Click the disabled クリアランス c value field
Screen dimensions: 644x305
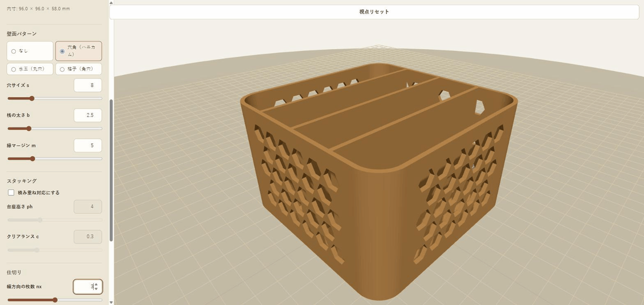coord(88,237)
